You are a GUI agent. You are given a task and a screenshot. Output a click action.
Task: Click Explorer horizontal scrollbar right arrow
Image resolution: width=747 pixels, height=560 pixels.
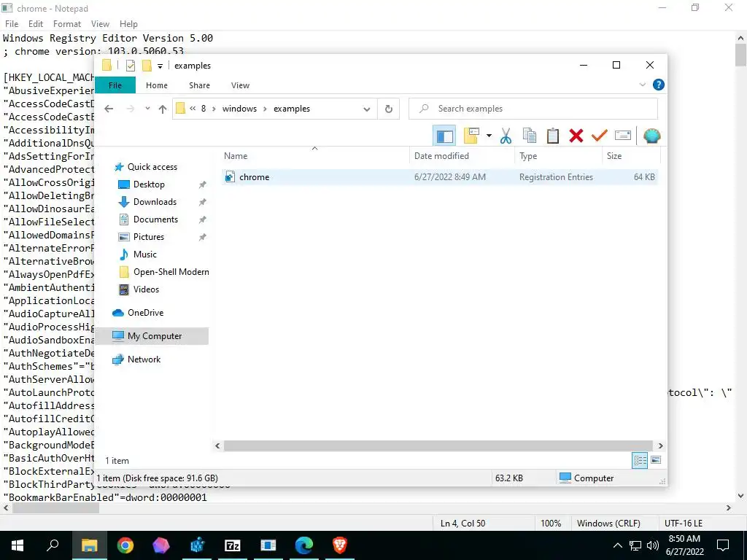(660, 446)
